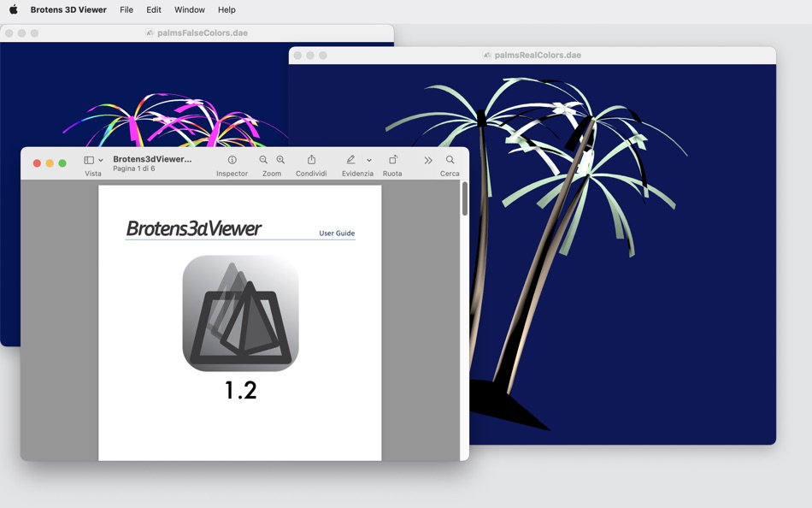Click the Brotens3dViewer app logo image in document
The width and height of the screenshot is (812, 508).
tap(240, 313)
